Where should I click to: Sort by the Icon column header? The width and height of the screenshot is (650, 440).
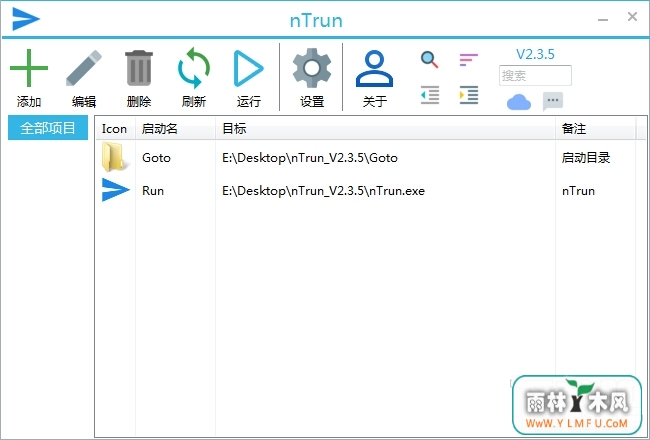pyautogui.click(x=115, y=129)
